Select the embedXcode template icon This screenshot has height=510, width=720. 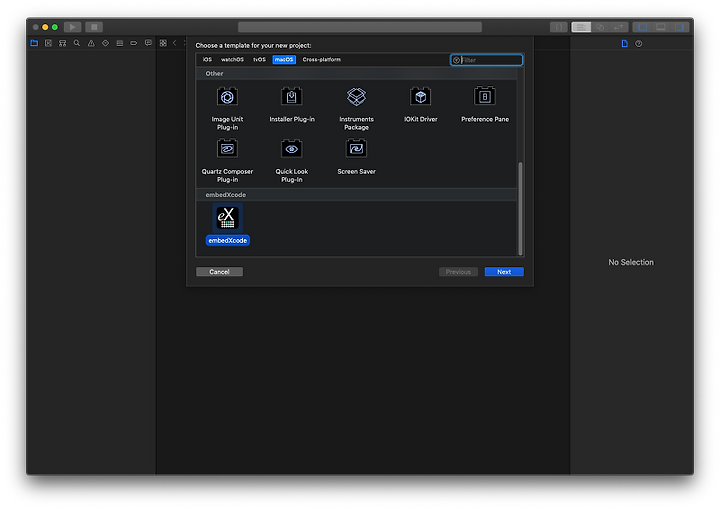coord(227,218)
